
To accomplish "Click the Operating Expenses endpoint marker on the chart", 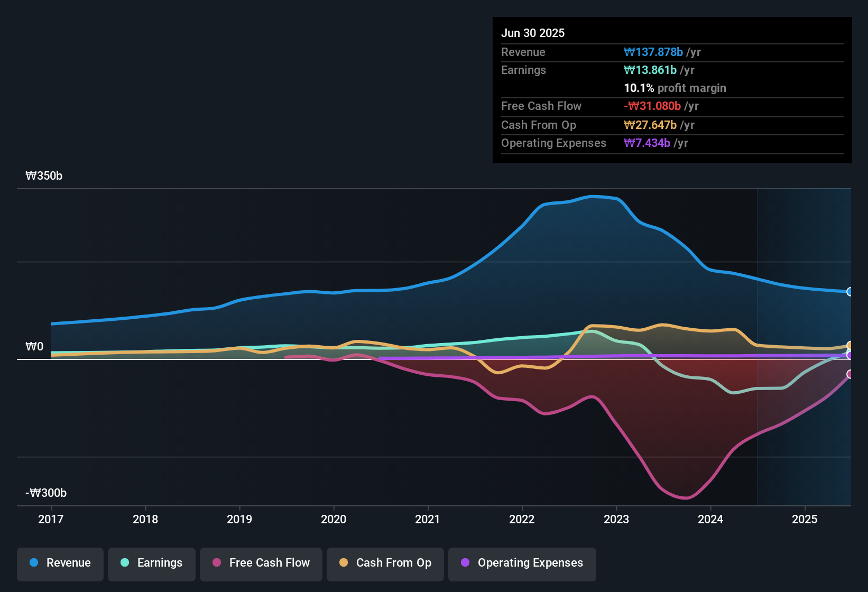I will pyautogui.click(x=850, y=356).
